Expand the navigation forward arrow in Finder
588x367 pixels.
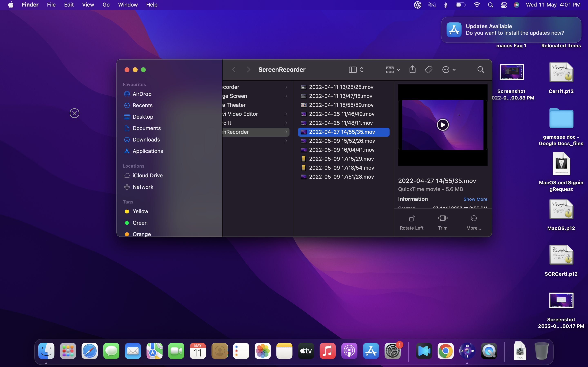click(248, 69)
